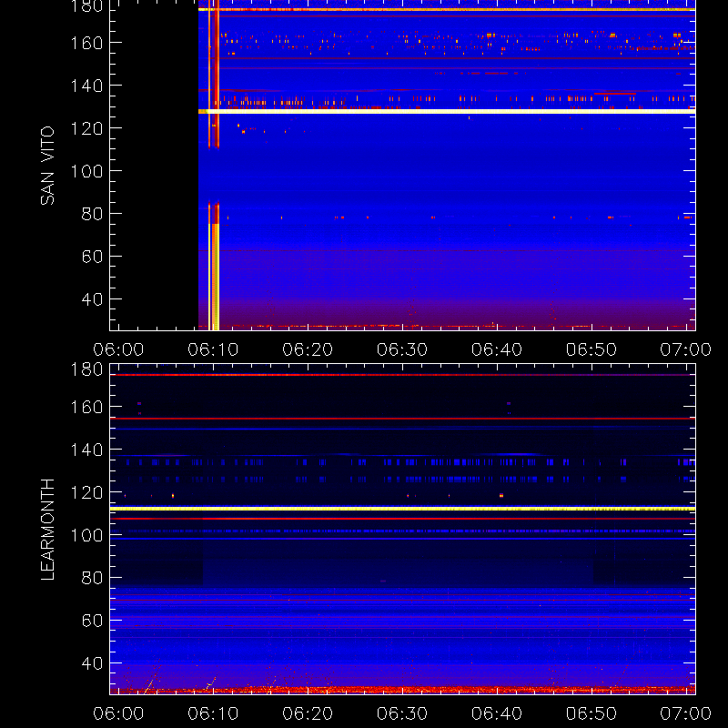This screenshot has height=728, width=728.
Task: Select 06:10 time label under San Vito plot
Action: point(213,349)
